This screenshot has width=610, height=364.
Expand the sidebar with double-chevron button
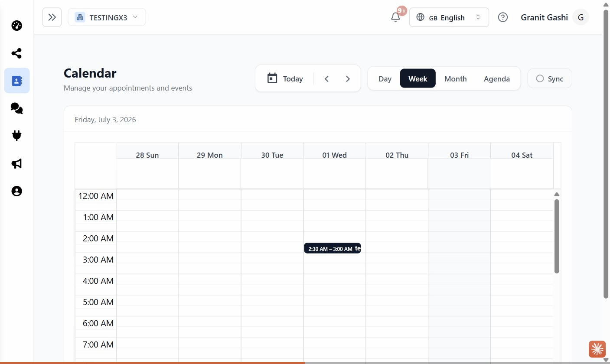(52, 17)
